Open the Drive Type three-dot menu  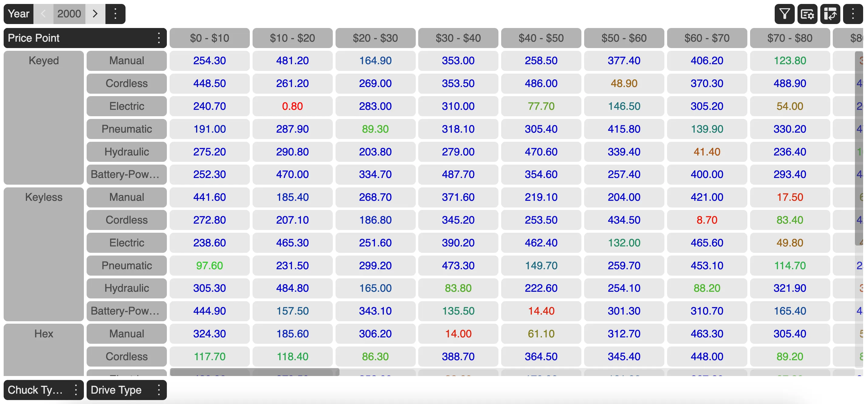(158, 390)
